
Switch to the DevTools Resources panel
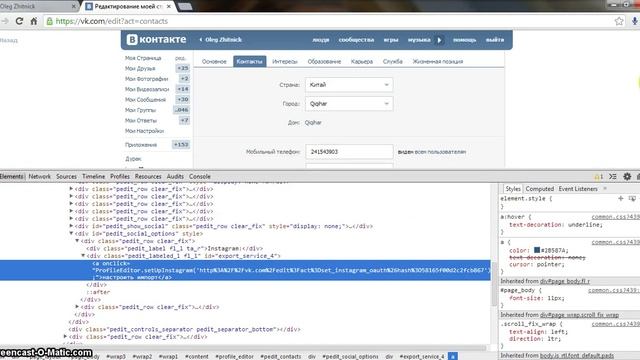[148, 176]
